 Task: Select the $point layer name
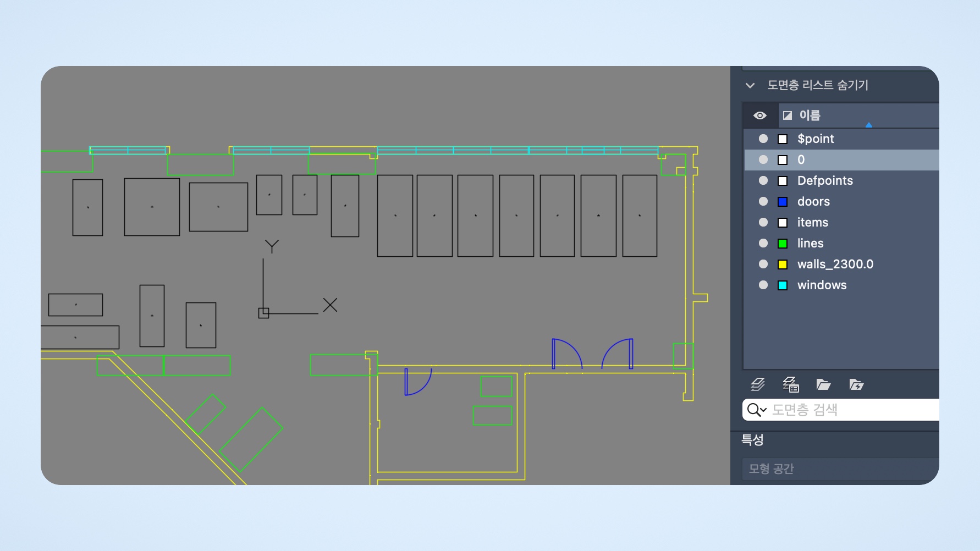(x=816, y=139)
